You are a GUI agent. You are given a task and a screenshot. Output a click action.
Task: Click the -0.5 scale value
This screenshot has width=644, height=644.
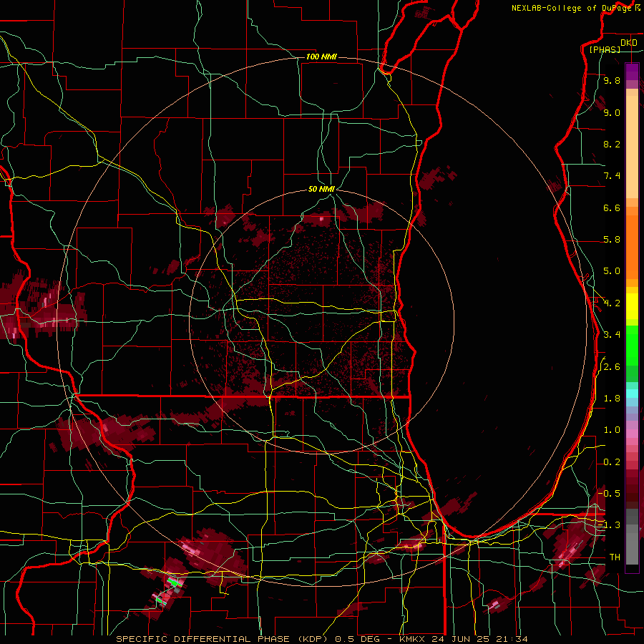tap(610, 493)
